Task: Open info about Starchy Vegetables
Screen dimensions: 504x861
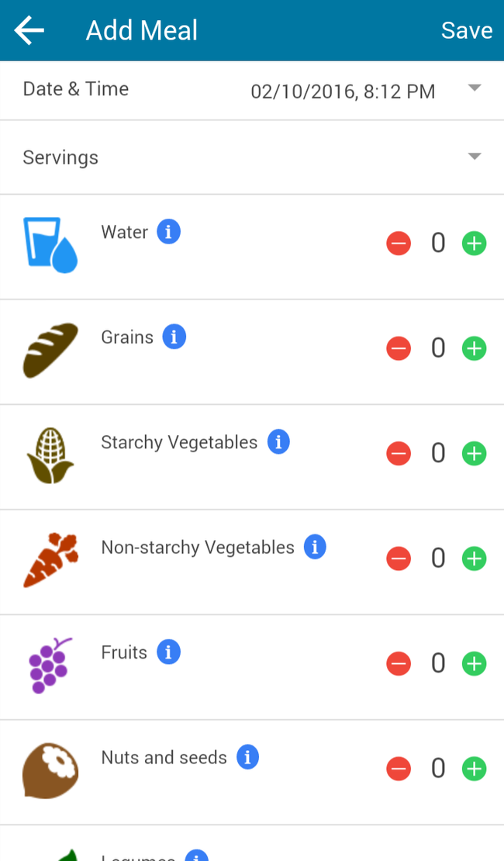Action: [x=278, y=441]
